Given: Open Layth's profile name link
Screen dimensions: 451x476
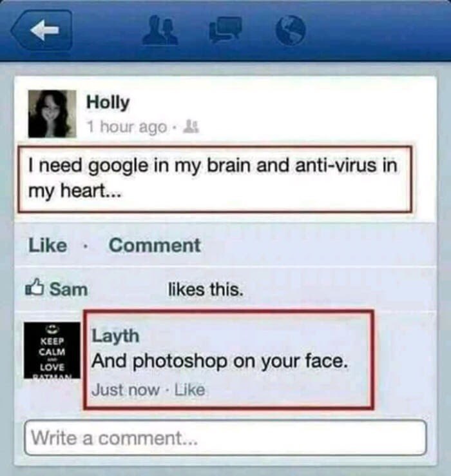Looking at the screenshot, I should click(x=115, y=336).
